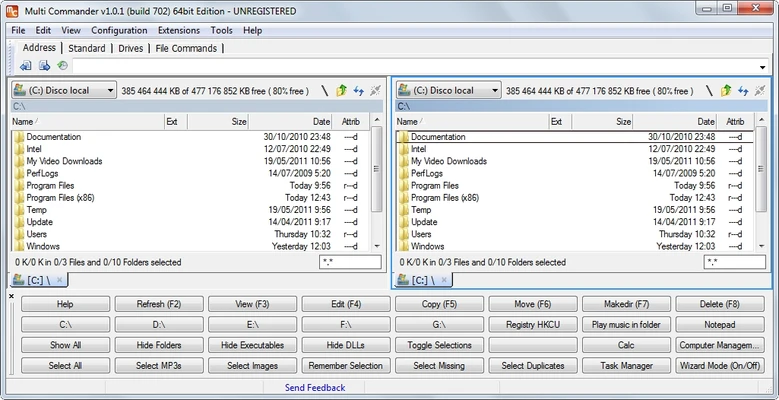The height and width of the screenshot is (400, 779).
Task: Click the Select Duplicates button
Action: click(533, 366)
